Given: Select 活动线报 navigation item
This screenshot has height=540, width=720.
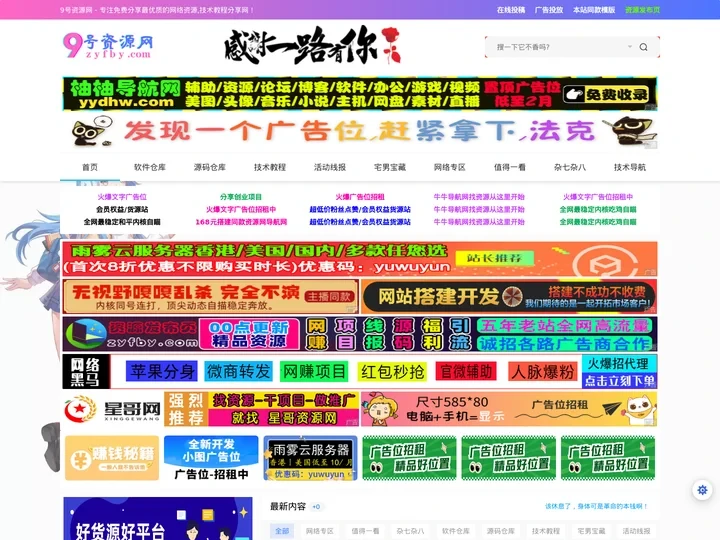Looking at the screenshot, I should [x=330, y=167].
